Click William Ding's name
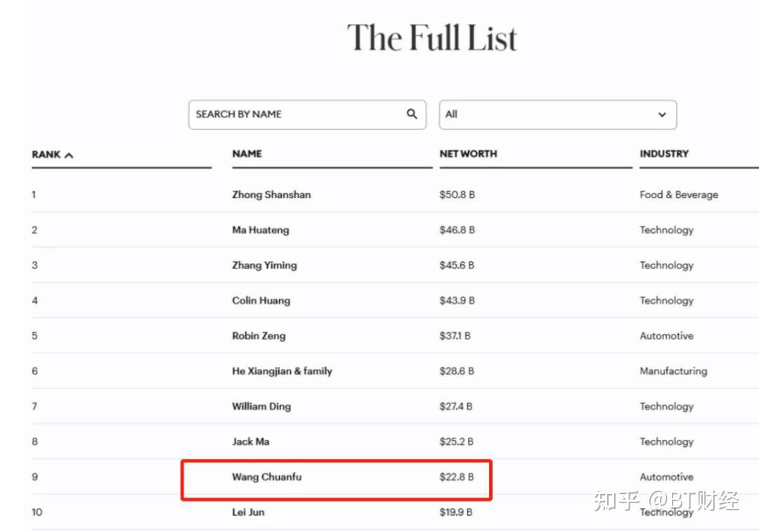759x532 pixels. (261, 406)
